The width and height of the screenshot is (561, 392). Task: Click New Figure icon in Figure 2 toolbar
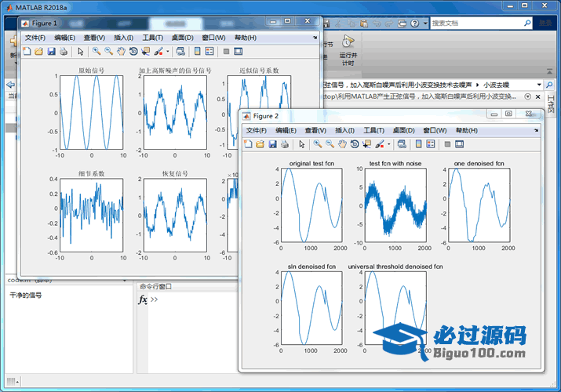tap(248, 144)
